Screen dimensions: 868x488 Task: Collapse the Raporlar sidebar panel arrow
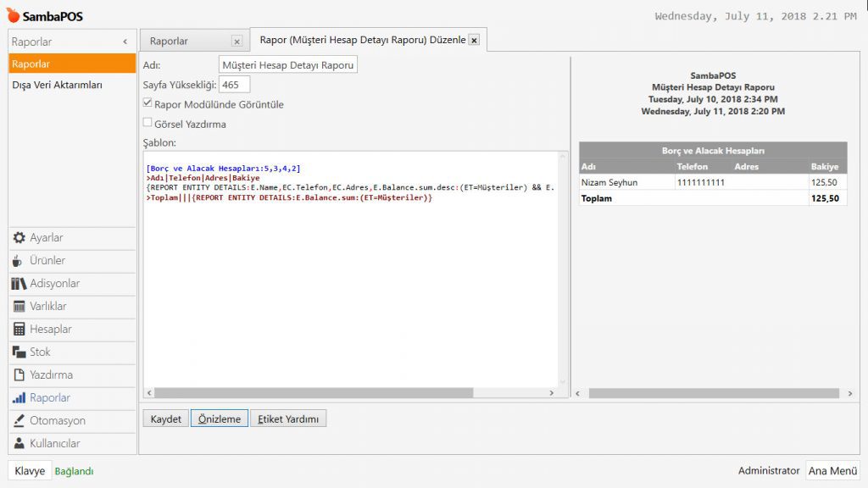pos(125,42)
